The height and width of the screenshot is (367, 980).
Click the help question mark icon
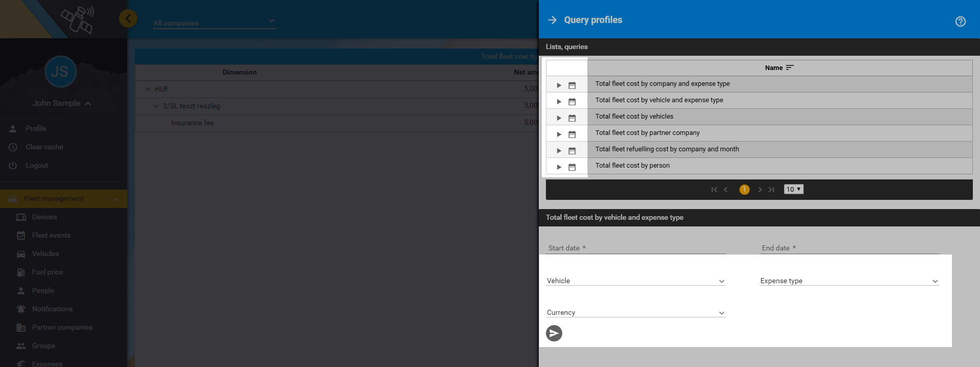point(960,21)
